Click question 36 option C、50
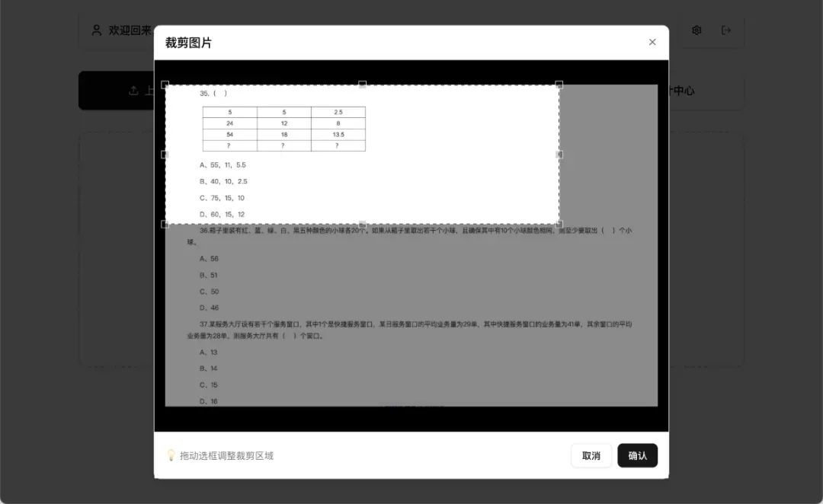The width and height of the screenshot is (823, 504). (x=209, y=292)
